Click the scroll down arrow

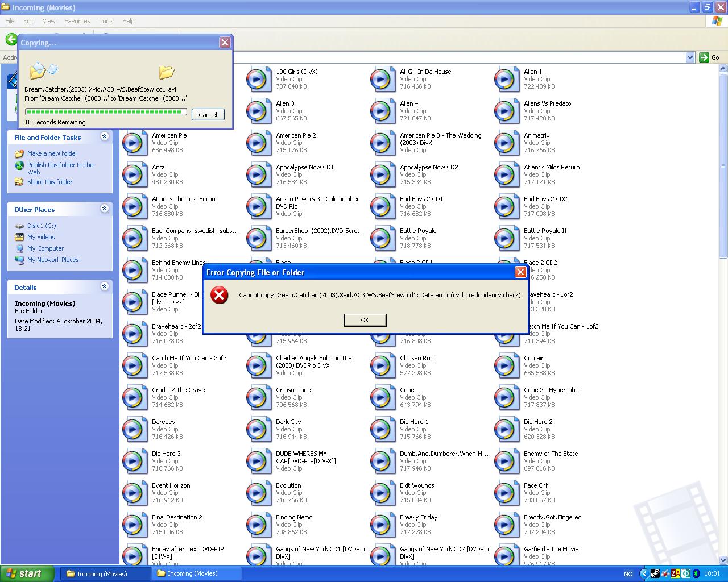[723, 560]
